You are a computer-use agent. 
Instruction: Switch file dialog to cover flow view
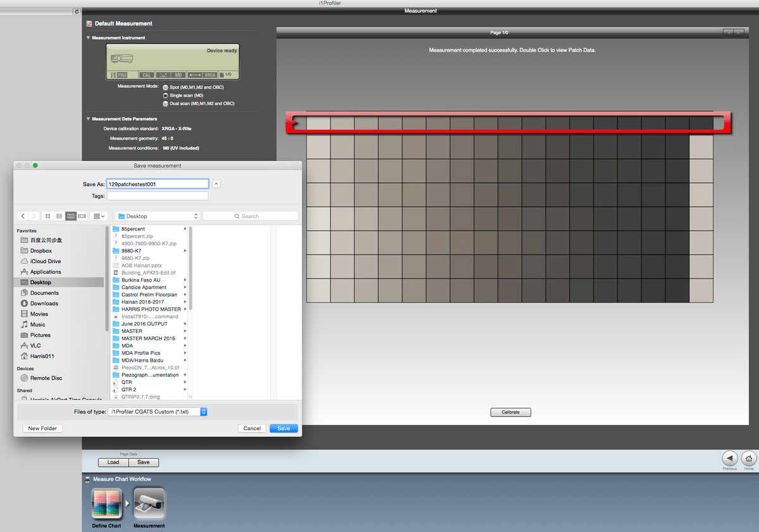[82, 216]
